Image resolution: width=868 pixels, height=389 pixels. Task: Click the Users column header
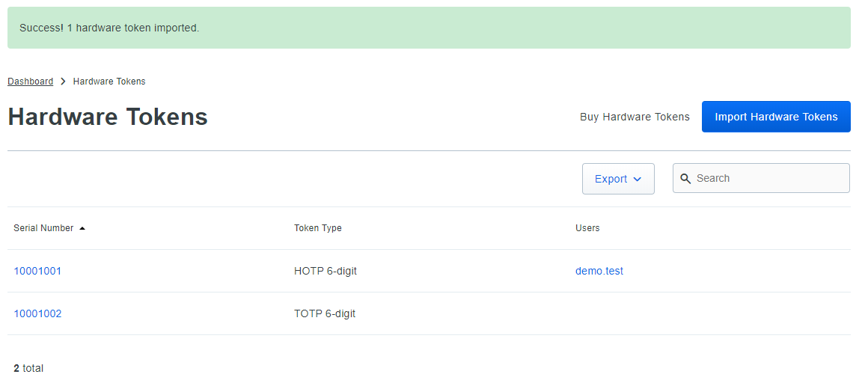[x=587, y=228]
